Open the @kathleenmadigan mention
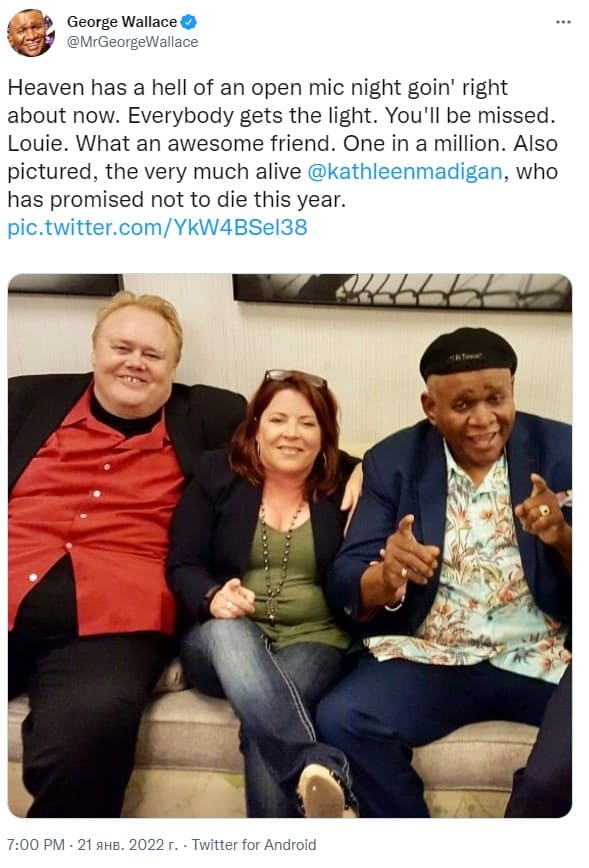This screenshot has width=589, height=868. (x=404, y=172)
